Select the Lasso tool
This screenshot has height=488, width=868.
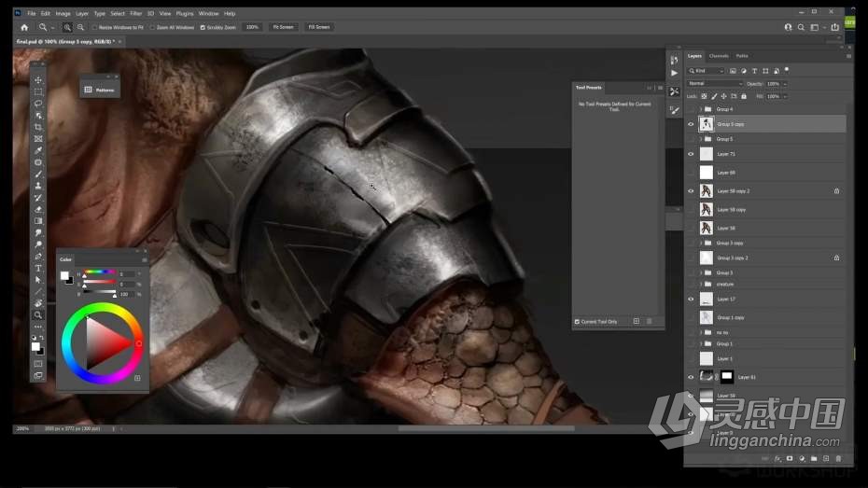click(x=38, y=104)
